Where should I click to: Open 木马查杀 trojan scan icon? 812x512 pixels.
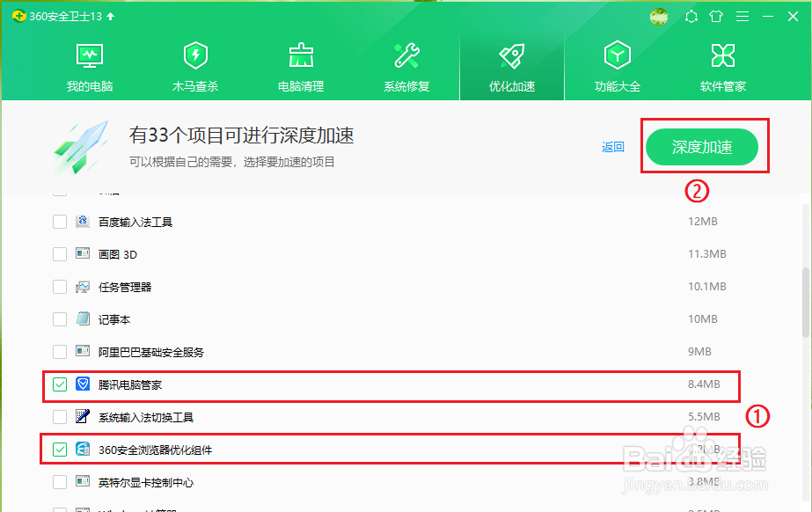pos(195,56)
